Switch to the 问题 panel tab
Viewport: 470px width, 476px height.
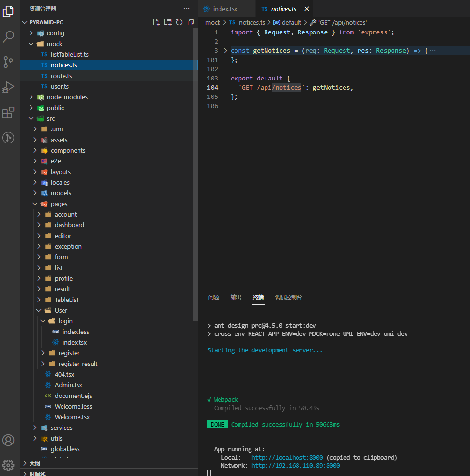pyautogui.click(x=214, y=297)
